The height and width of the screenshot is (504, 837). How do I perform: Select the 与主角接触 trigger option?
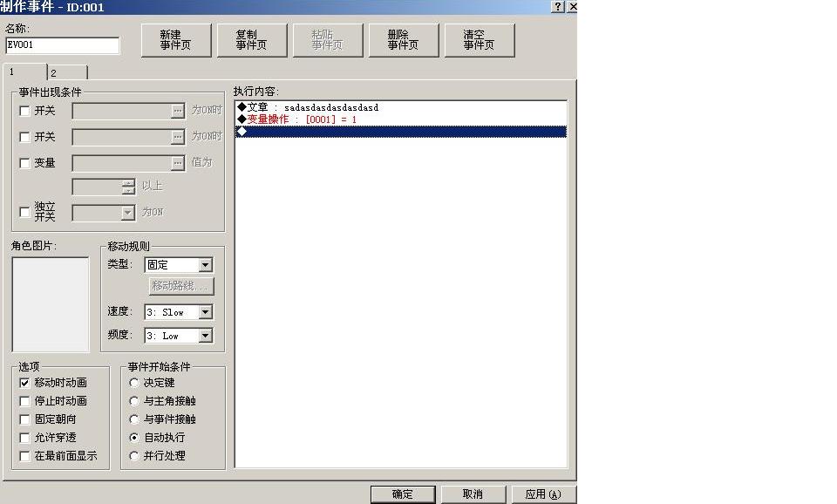coord(134,401)
